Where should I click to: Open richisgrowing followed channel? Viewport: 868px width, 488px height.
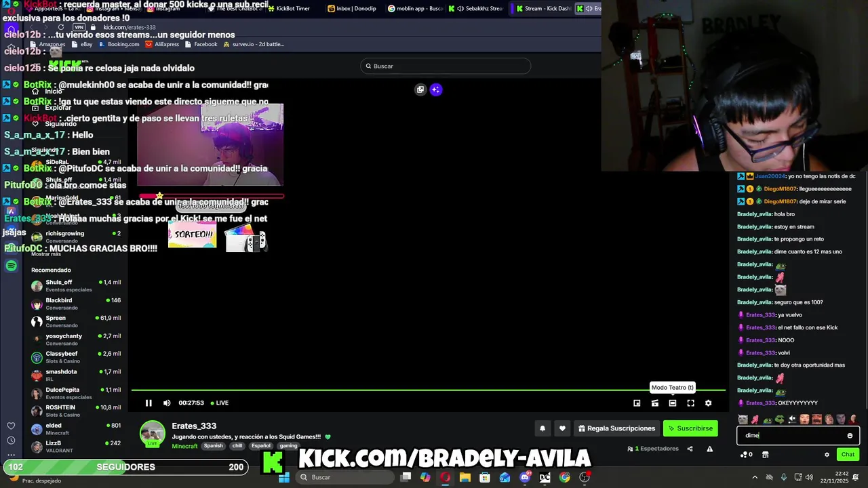[x=76, y=237]
